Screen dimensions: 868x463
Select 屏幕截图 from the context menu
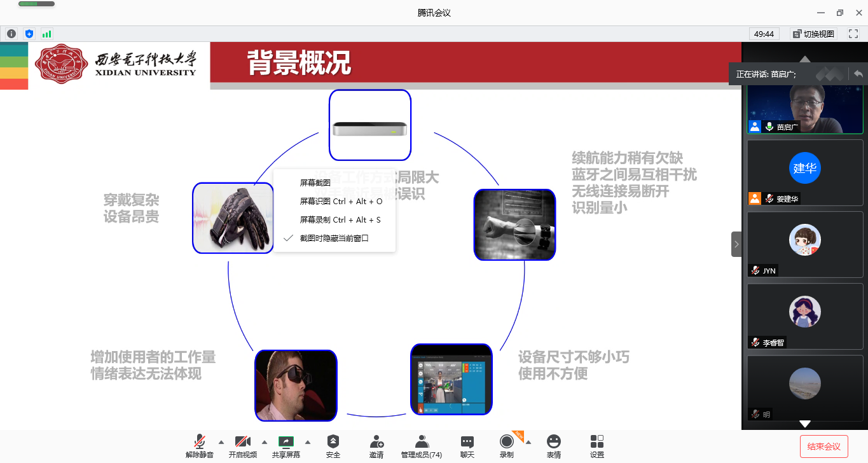coord(315,183)
